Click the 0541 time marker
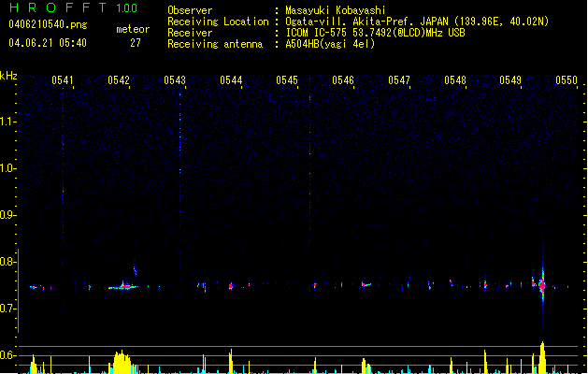Viewport: 588px width, 374px height. (x=63, y=80)
